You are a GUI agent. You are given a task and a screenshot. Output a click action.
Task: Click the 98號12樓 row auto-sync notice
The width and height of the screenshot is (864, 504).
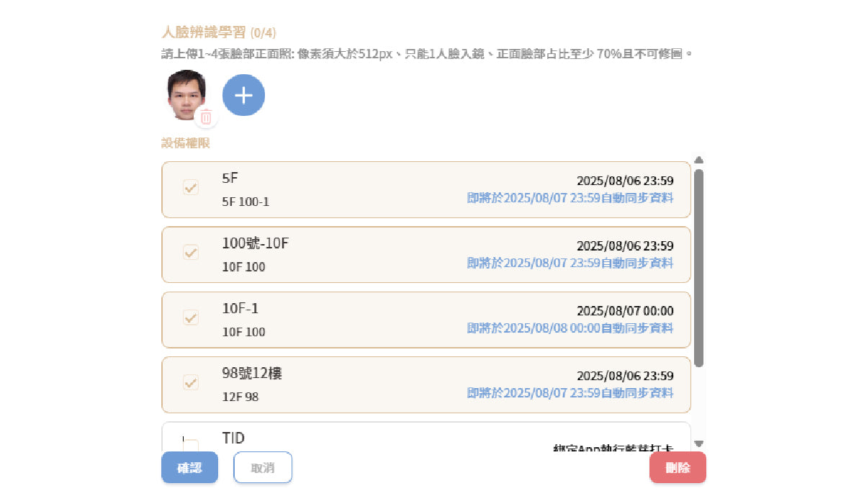570,392
